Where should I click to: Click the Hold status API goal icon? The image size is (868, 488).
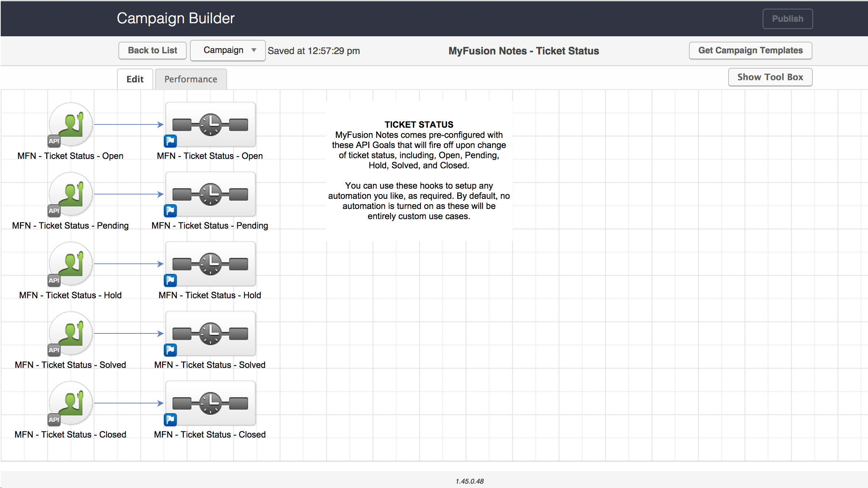coord(71,264)
